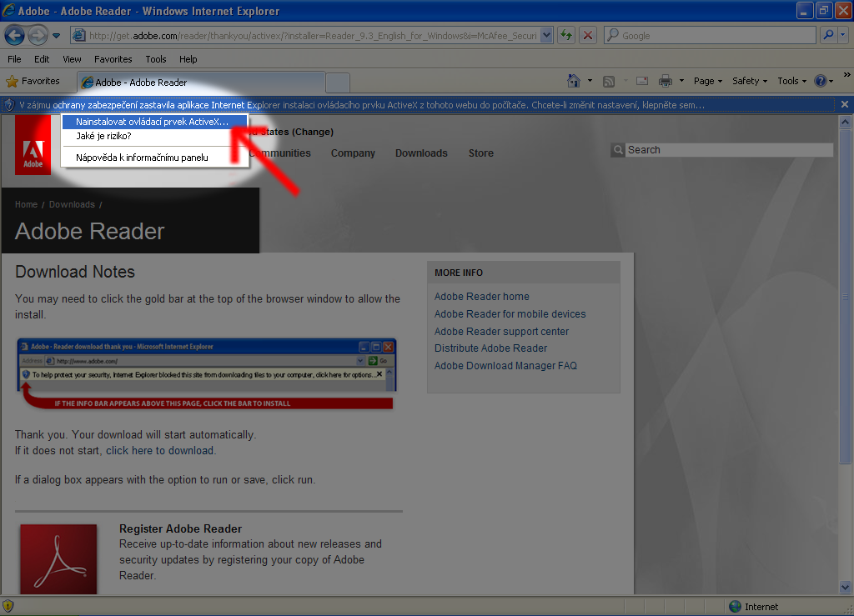Screen dimensions: 854x616
Task: Open the Adobe Reader home link
Action: (x=482, y=297)
